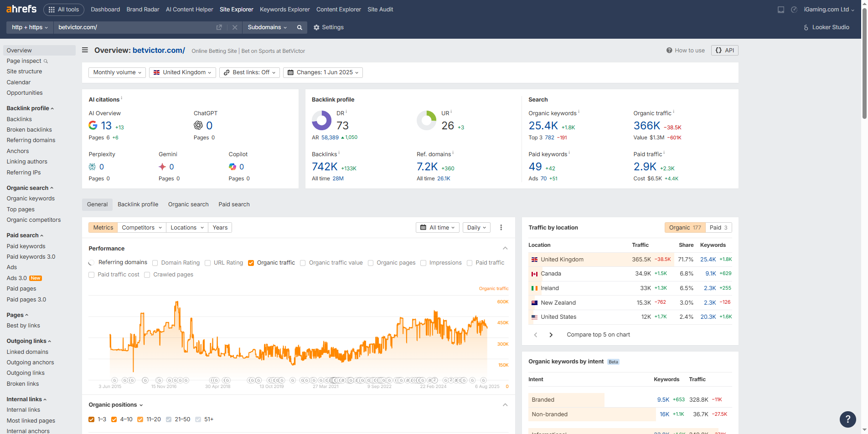Viewport: 868px width, 434px height.
Task: Click the United Kingdom flag in location table
Action: [534, 260]
